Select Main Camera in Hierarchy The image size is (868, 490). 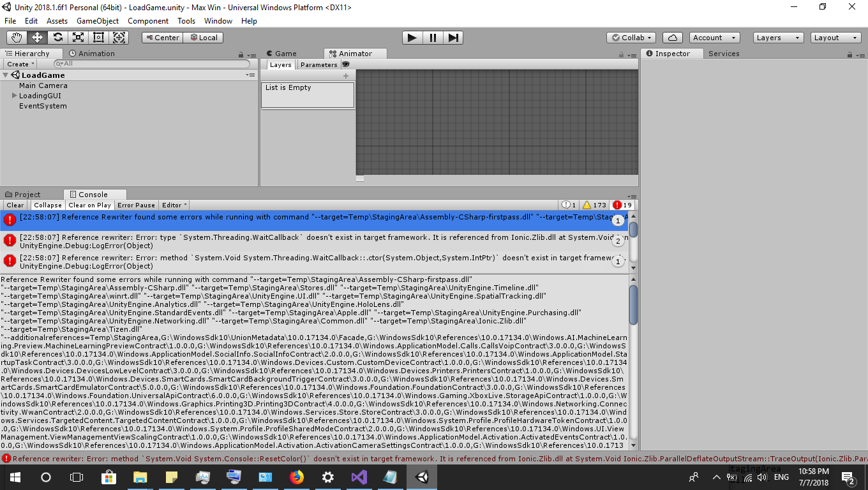[43, 85]
